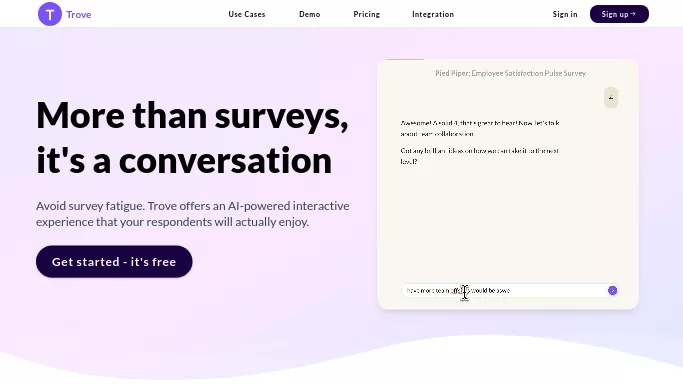Click empty chat area inside survey card
This screenshot has width=683, height=384.
[x=508, y=222]
